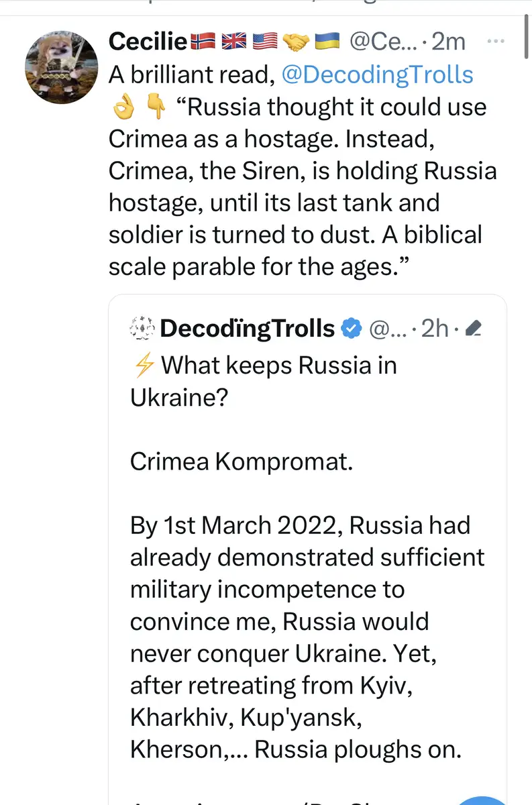Click the lightning bolt emoji in quote

pyautogui.click(x=142, y=366)
